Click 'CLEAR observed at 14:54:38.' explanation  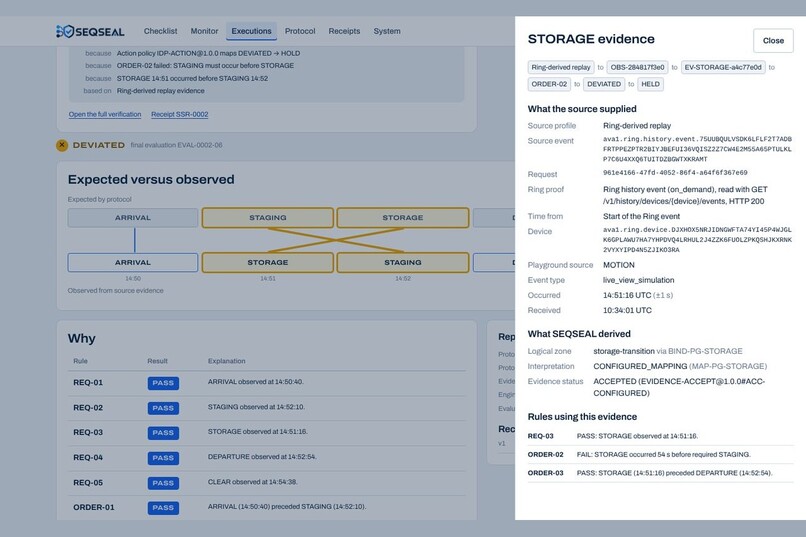(x=252, y=482)
